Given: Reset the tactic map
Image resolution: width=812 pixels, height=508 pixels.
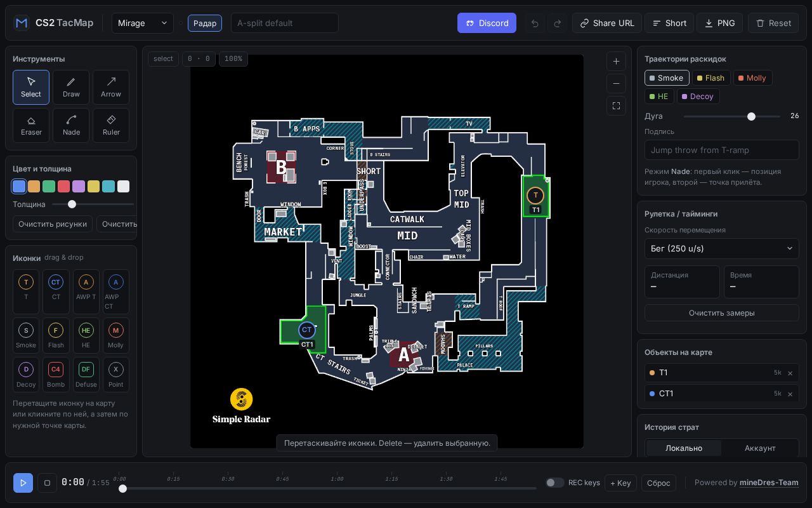Looking at the screenshot, I should click(773, 23).
